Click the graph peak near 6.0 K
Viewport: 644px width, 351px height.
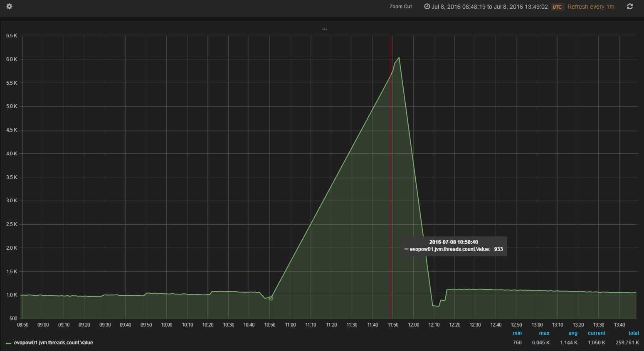point(399,57)
